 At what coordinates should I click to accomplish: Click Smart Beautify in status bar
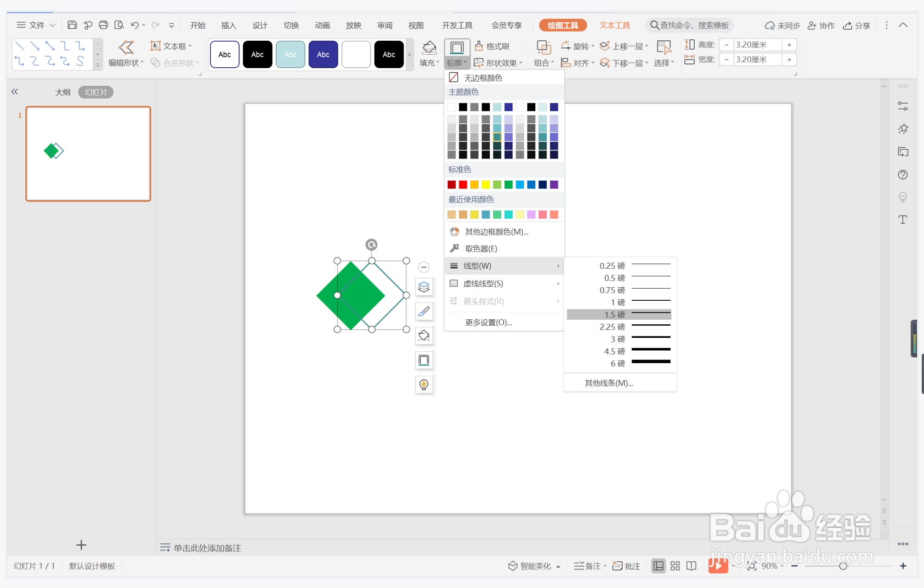point(534,566)
